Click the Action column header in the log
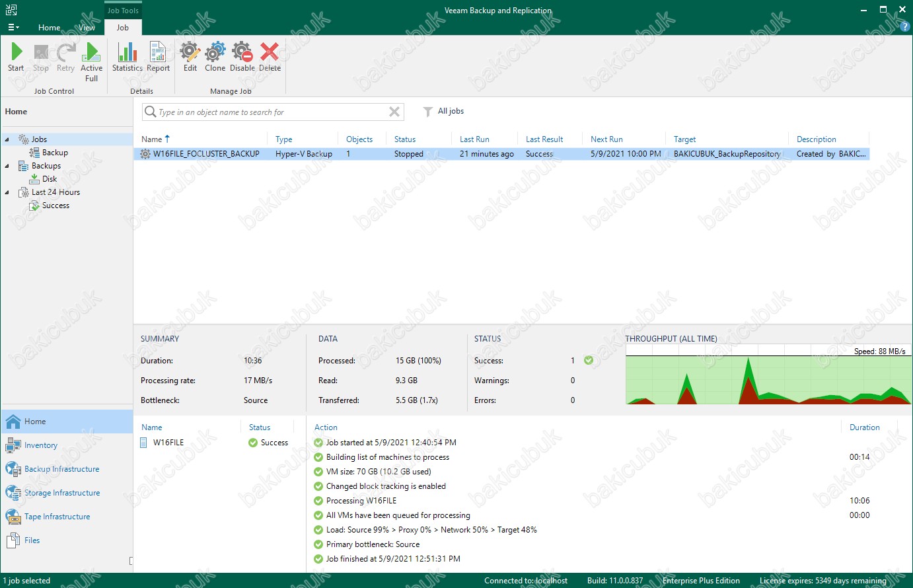 (326, 427)
